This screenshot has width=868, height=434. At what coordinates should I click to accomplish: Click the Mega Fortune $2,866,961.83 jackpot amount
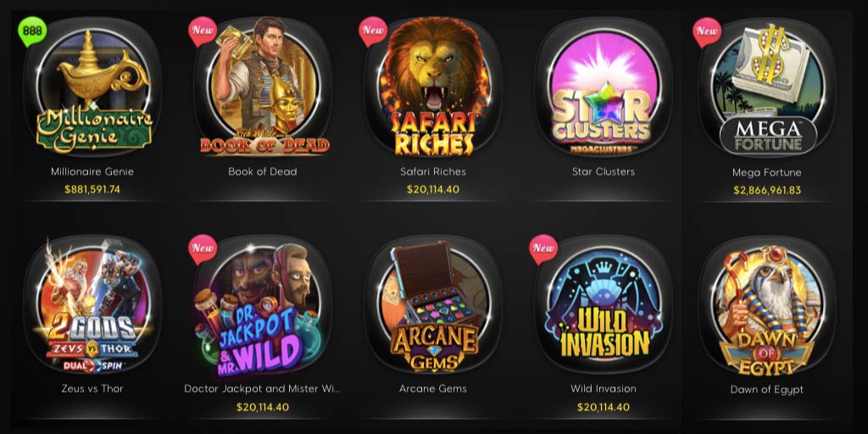tap(767, 191)
